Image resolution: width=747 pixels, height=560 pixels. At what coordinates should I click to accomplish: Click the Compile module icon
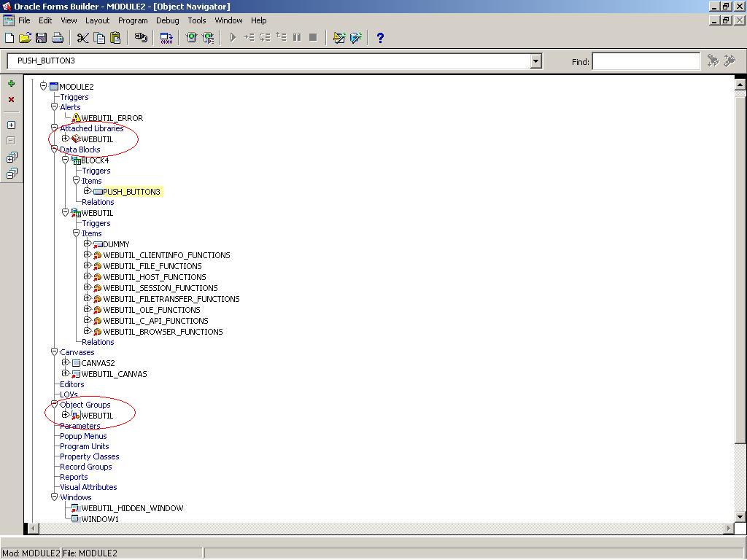pos(166,38)
